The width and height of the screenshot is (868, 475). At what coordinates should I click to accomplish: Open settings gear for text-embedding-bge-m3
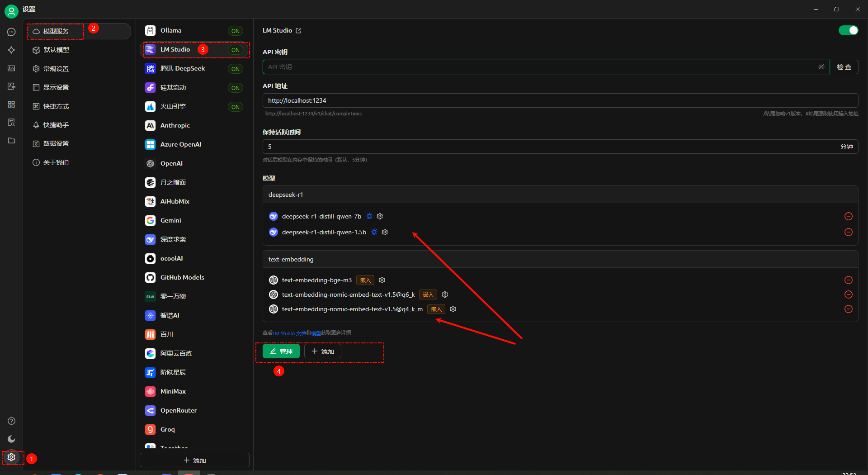pyautogui.click(x=382, y=280)
